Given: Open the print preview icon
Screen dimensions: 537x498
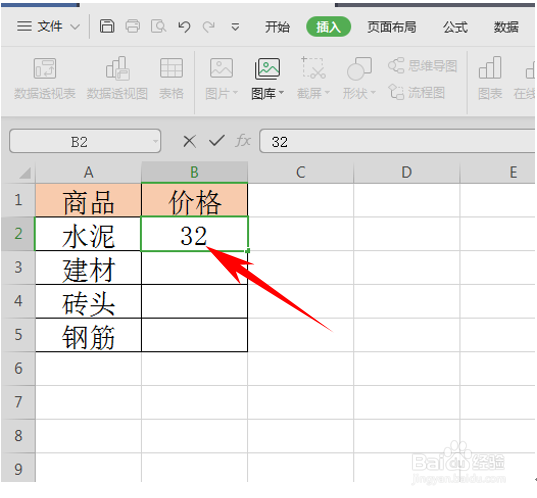Looking at the screenshot, I should click(158, 26).
